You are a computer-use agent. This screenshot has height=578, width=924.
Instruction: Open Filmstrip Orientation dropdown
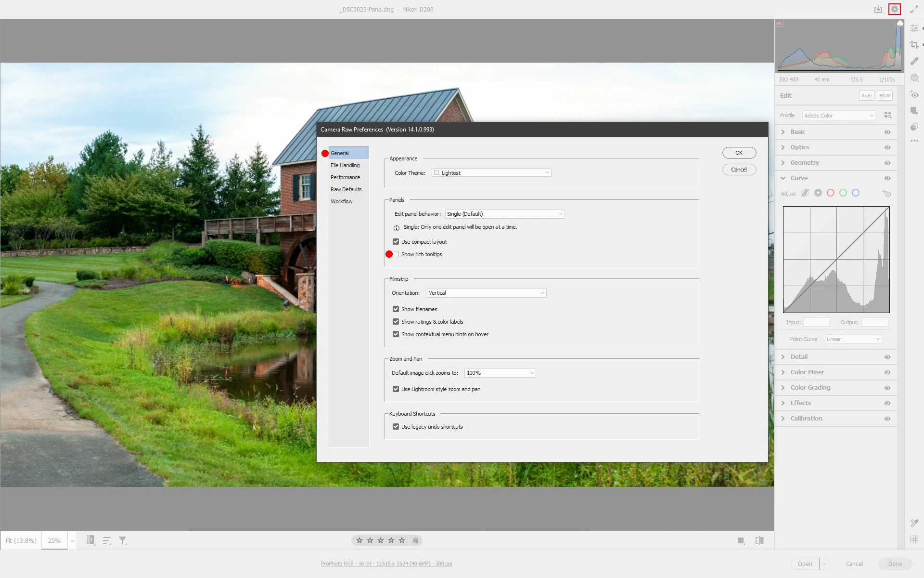click(486, 293)
